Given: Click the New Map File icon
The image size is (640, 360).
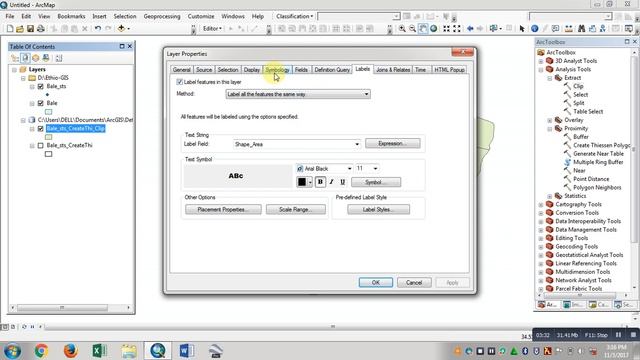Looking at the screenshot, I should 10,29.
